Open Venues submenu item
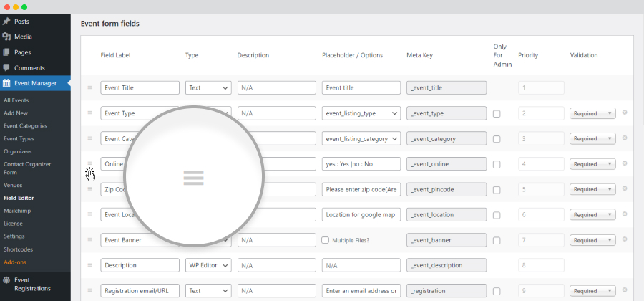The image size is (644, 301). [13, 185]
